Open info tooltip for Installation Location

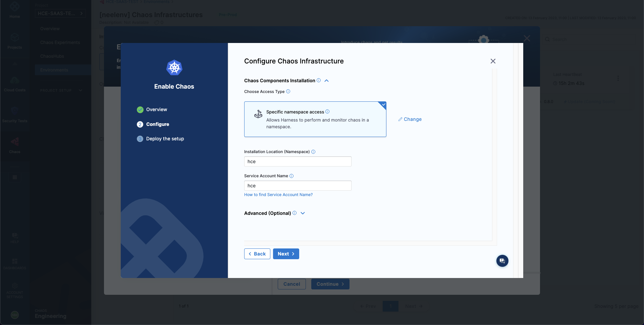[313, 152]
